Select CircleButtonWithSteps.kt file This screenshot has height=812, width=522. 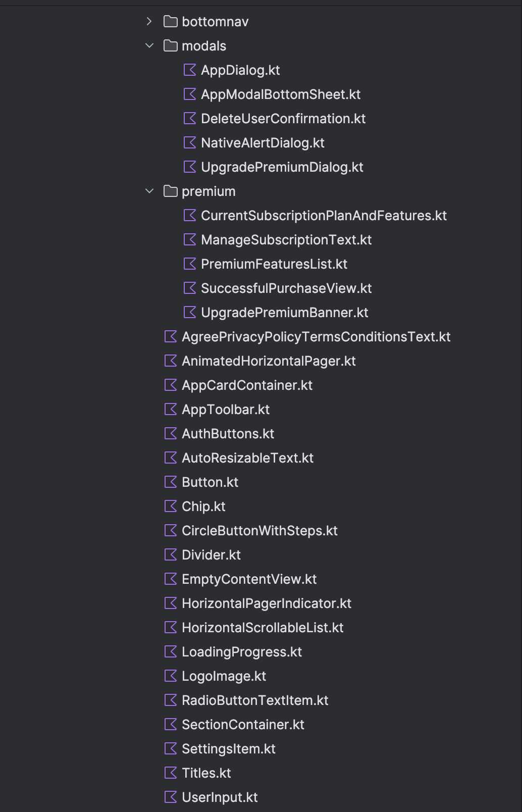tap(259, 531)
